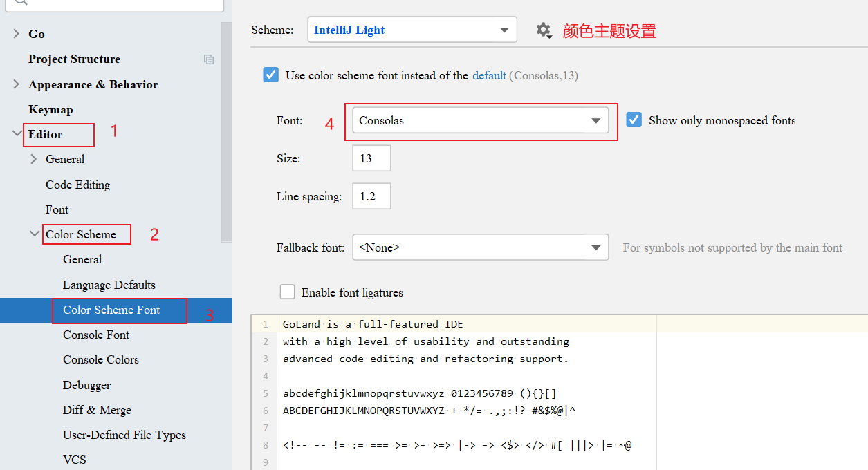Click the Line spacing input field

pos(371,196)
